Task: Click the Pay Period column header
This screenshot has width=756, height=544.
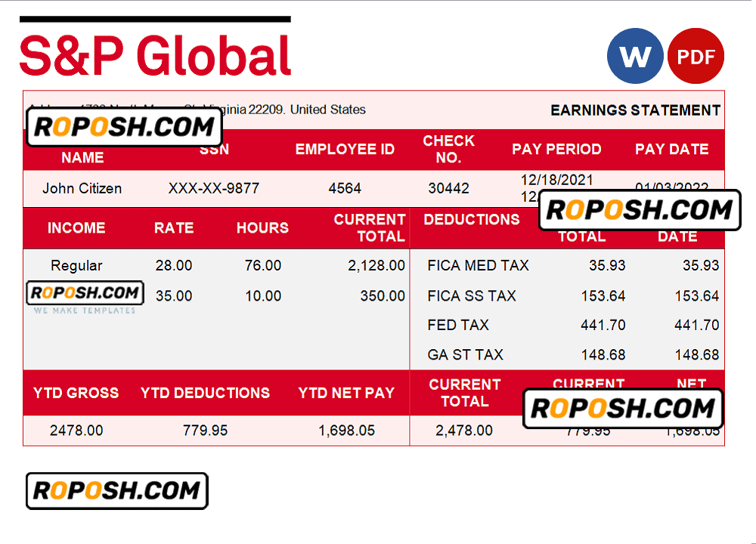Action: point(556,149)
